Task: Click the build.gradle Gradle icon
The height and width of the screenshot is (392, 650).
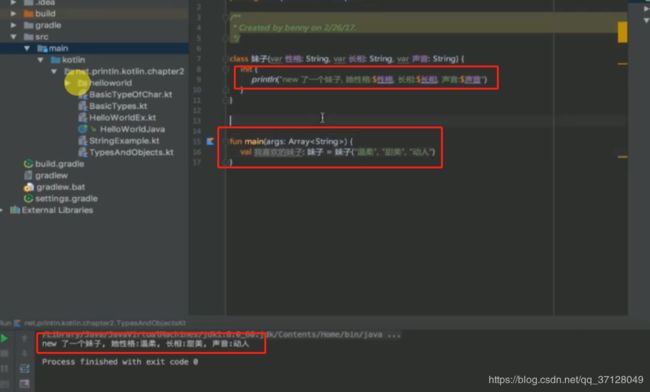Action: (28, 164)
